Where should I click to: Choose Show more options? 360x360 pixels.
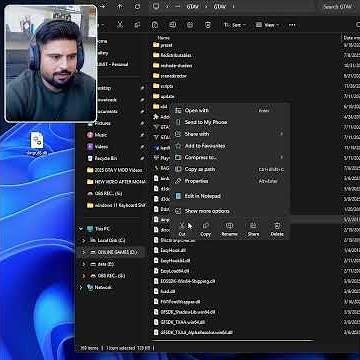pyautogui.click(x=230, y=211)
